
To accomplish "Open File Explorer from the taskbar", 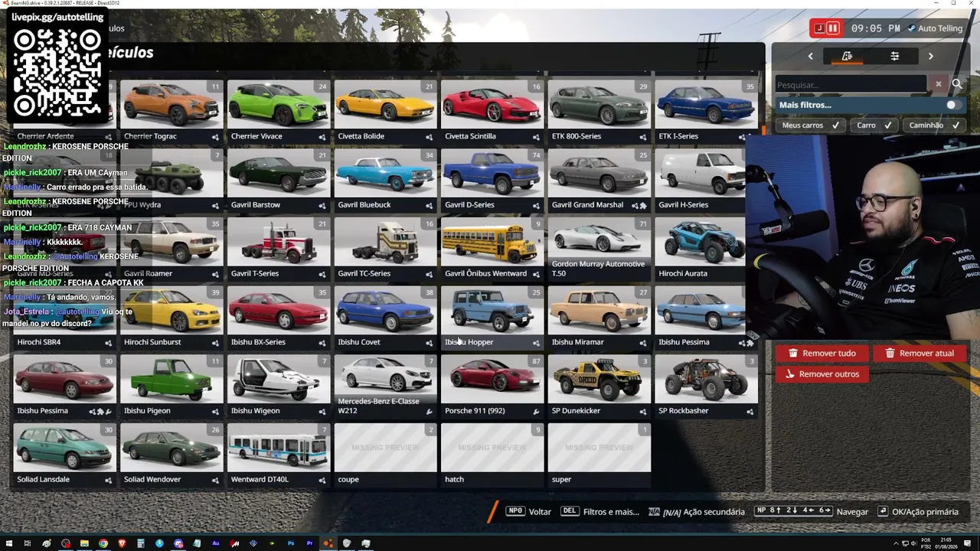I will pos(84,543).
